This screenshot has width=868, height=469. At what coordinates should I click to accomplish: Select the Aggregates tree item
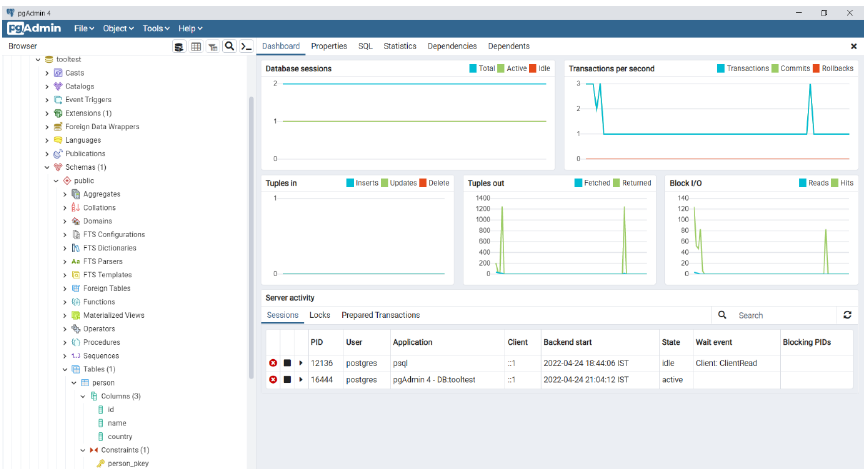(x=101, y=194)
